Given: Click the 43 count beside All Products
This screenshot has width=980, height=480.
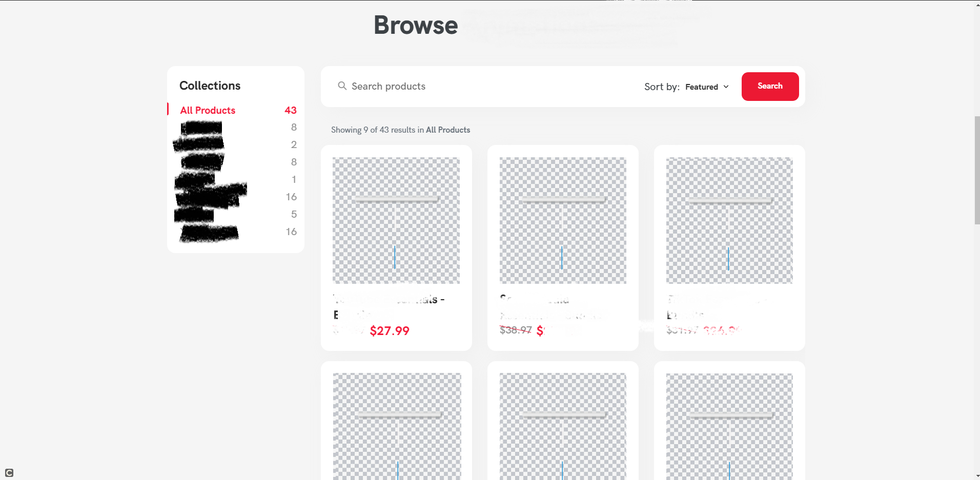Looking at the screenshot, I should coord(291,110).
